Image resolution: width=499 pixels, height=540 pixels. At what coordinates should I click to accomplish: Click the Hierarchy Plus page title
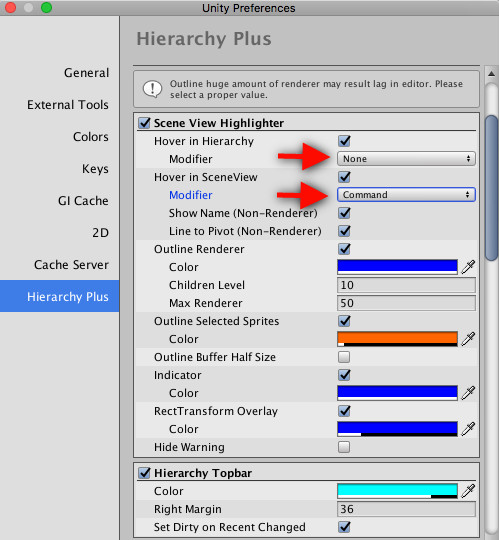[204, 39]
